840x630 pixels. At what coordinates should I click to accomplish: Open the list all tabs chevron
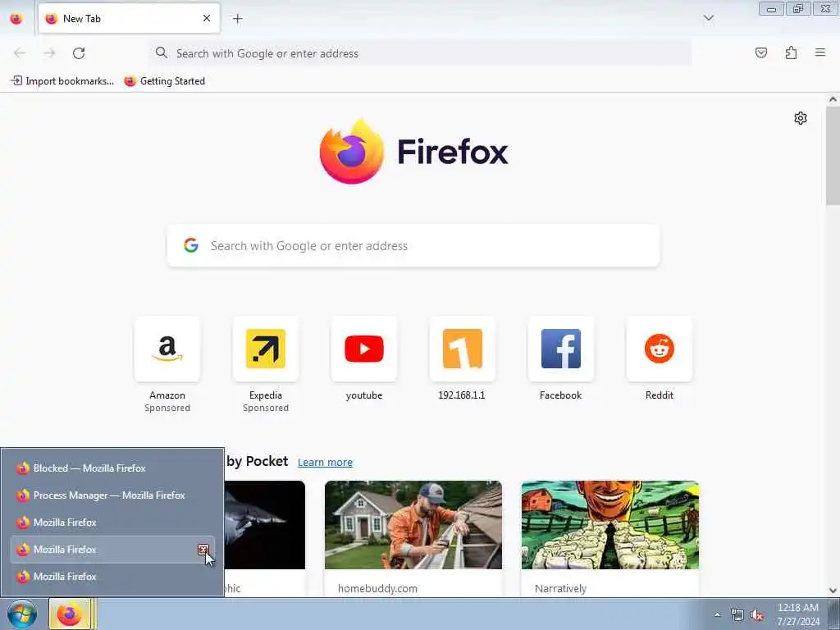[708, 19]
